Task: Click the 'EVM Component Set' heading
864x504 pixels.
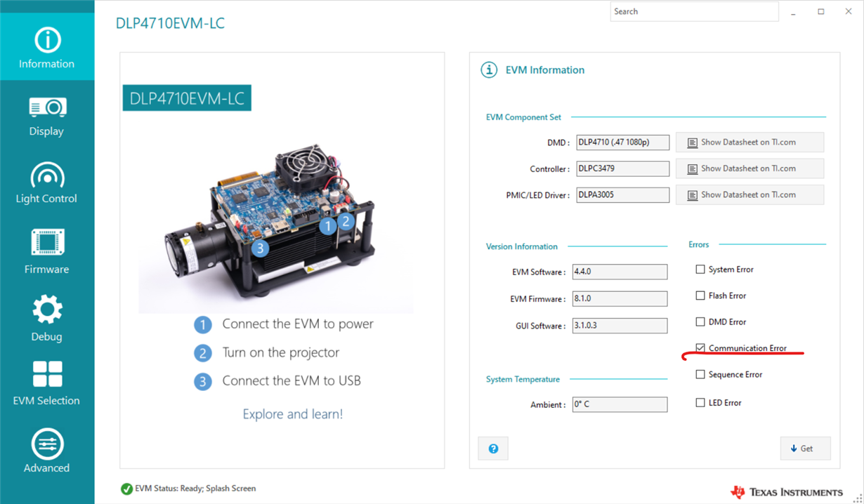Action: tap(523, 117)
